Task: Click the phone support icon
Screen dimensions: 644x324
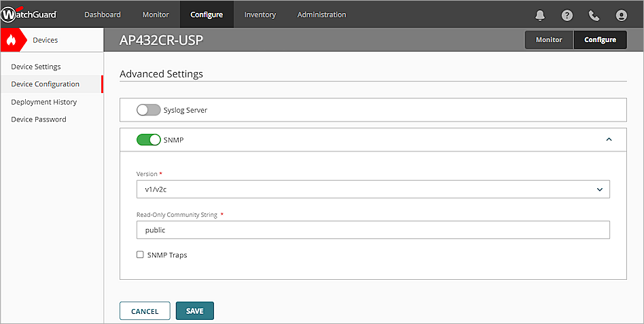Action: coord(594,15)
